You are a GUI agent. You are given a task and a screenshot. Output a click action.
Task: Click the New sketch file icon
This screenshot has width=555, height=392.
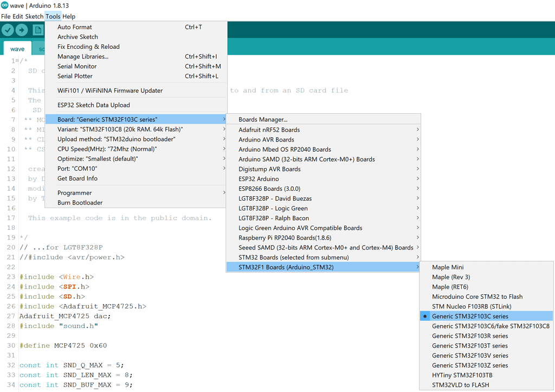pos(37,30)
